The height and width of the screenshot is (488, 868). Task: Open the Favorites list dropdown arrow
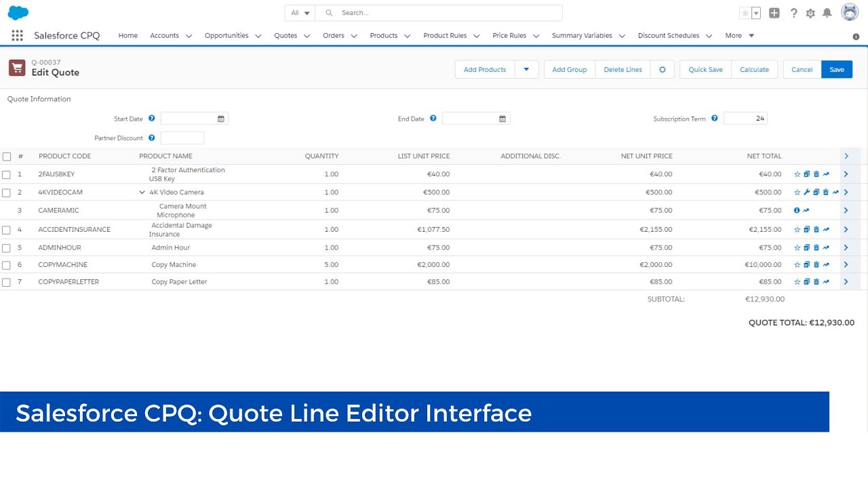pyautogui.click(x=756, y=13)
